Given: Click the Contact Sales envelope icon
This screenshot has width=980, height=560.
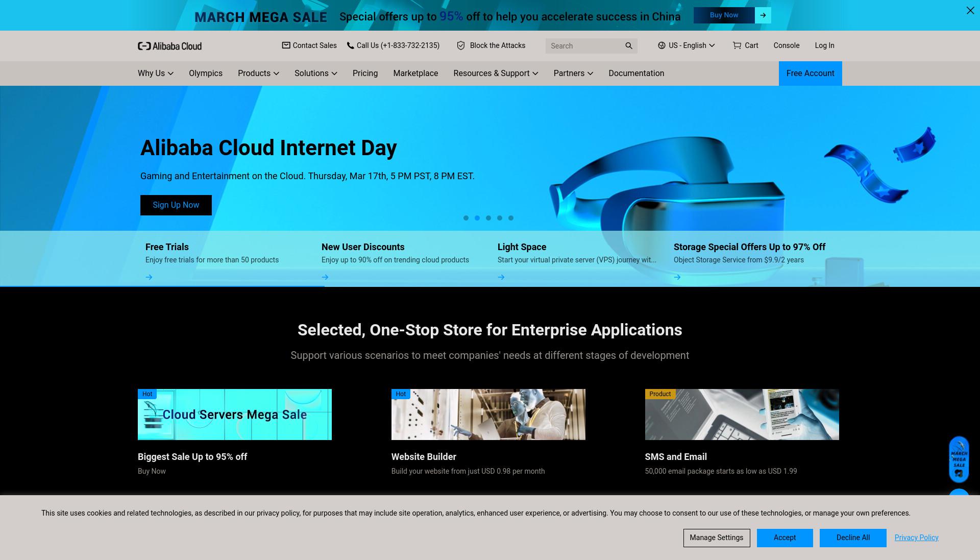Looking at the screenshot, I should pos(286,45).
